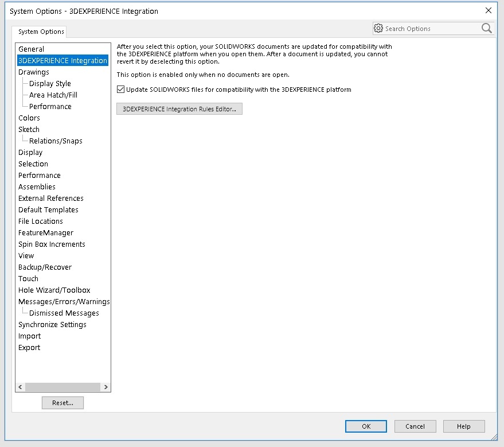Screen dimensions: 504x447
Task: Open File Locations category
Action: point(41,221)
